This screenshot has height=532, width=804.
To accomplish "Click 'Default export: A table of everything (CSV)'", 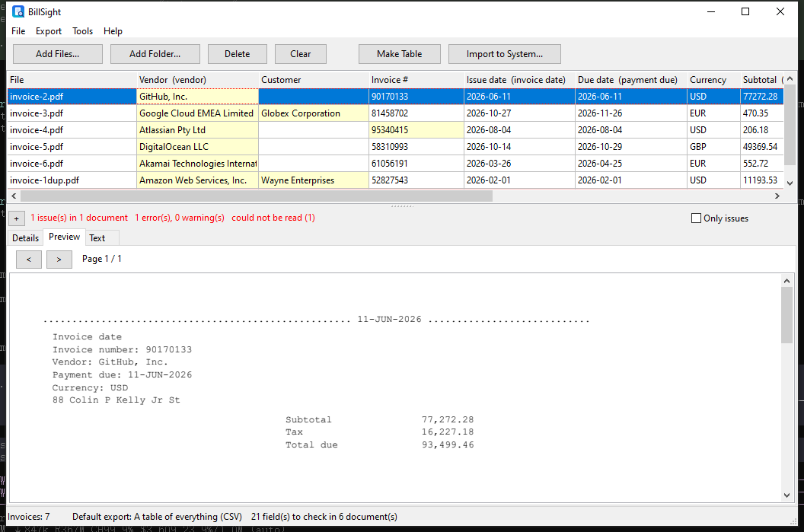I will point(157,517).
